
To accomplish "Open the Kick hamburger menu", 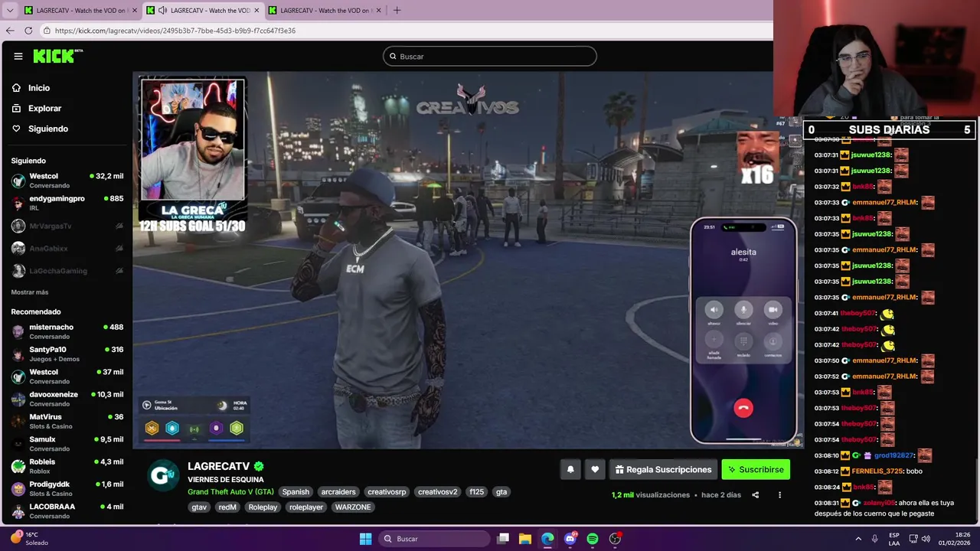I will click(x=18, y=56).
